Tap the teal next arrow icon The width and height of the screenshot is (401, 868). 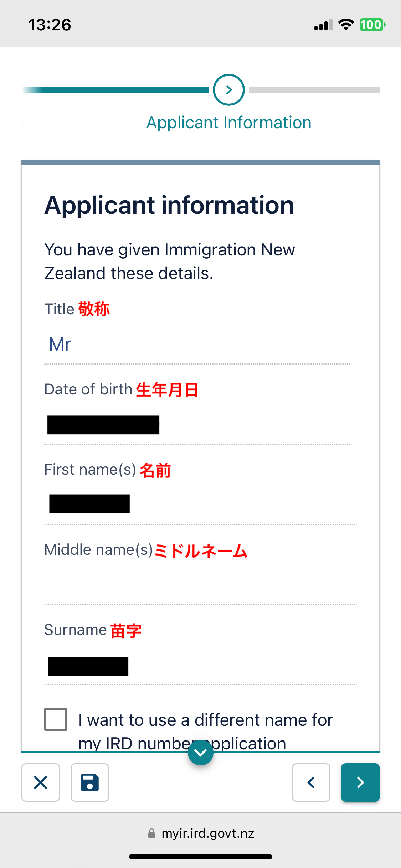click(x=360, y=782)
